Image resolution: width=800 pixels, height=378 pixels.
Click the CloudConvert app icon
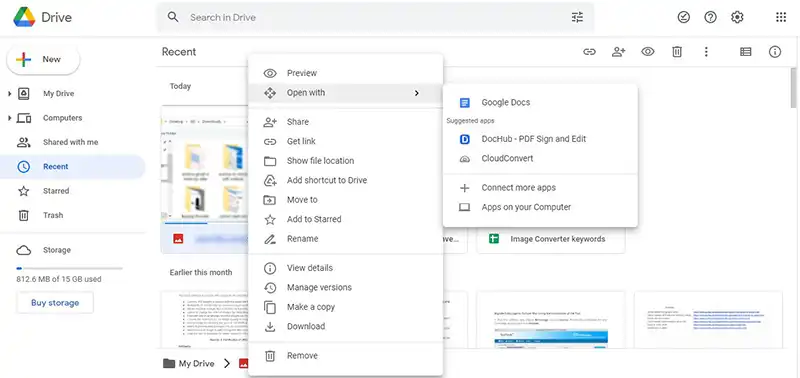tap(464, 159)
